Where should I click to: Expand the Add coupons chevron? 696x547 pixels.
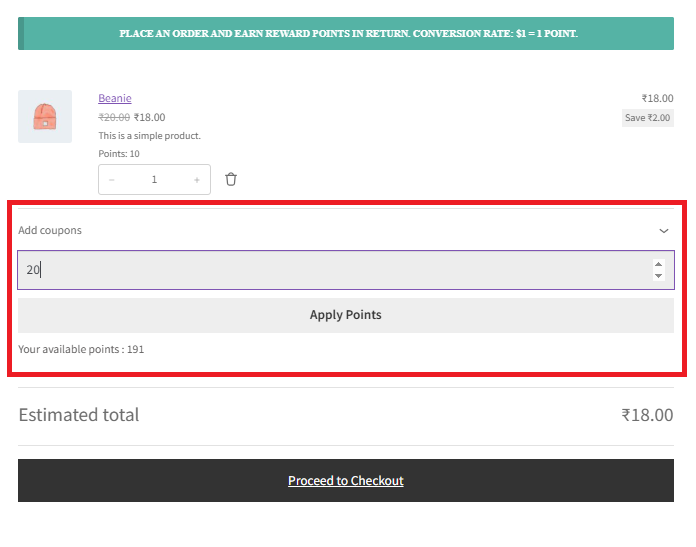click(664, 230)
